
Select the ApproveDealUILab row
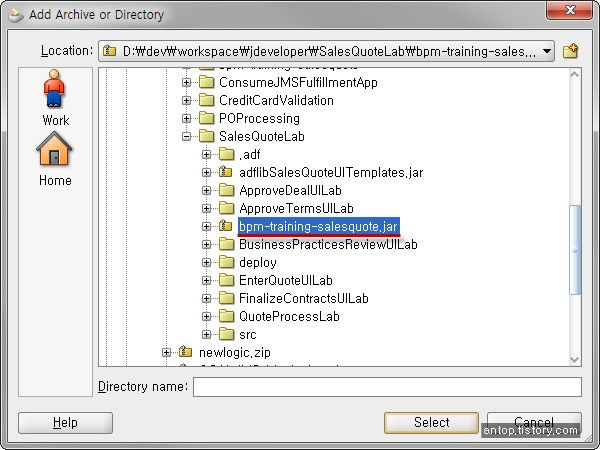(290, 190)
